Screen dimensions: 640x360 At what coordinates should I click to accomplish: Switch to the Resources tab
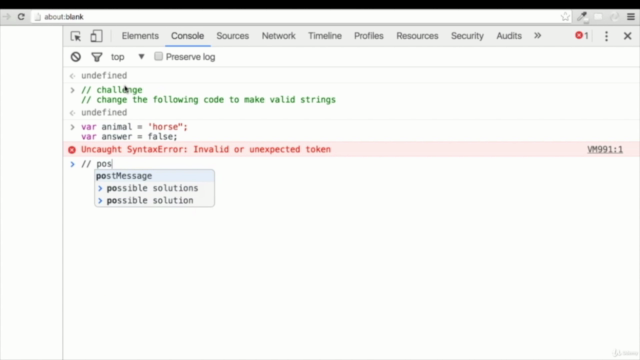click(417, 36)
